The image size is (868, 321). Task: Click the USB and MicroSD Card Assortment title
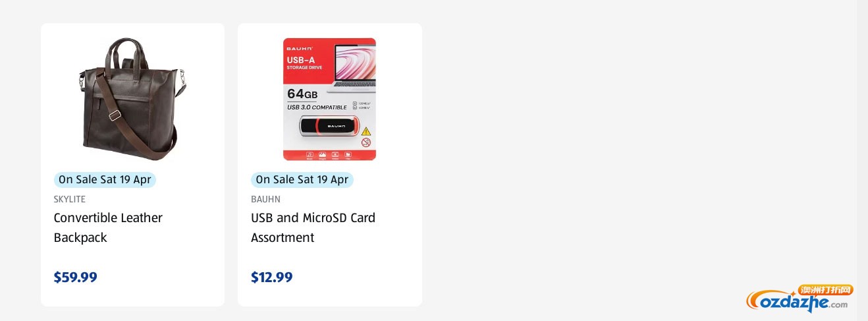313,227
